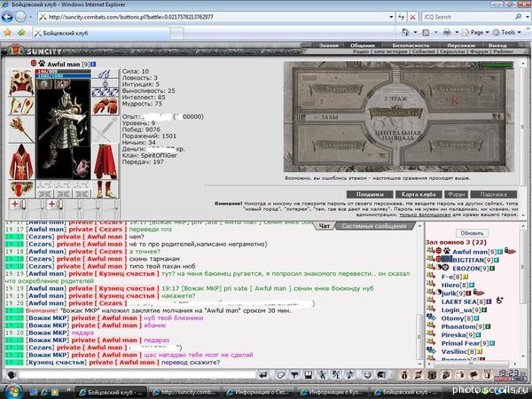The image size is (532, 399).
Task: Click the paw clan icon beside Awful man header
Action: coord(42,64)
